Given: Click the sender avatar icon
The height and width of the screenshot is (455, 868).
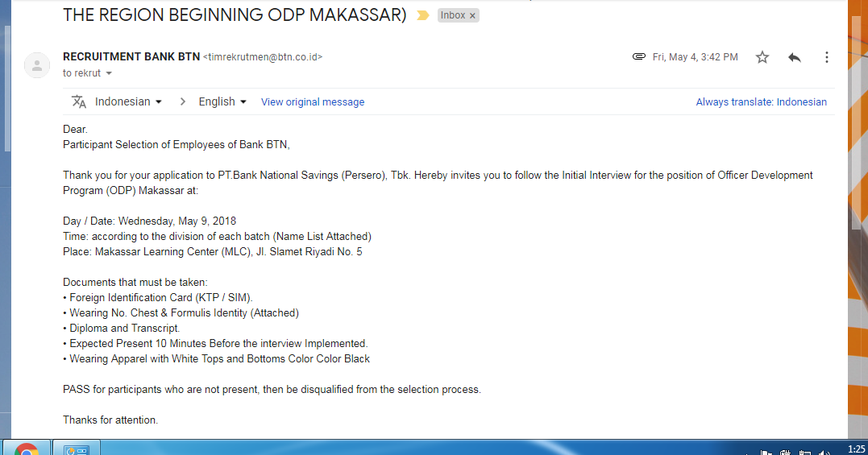Looking at the screenshot, I should point(37,65).
